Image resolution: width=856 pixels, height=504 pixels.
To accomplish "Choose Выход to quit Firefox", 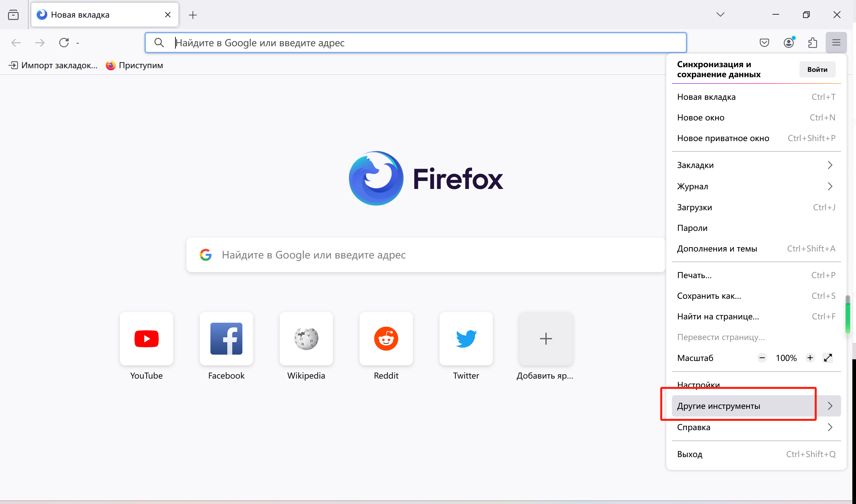I will 756,454.
